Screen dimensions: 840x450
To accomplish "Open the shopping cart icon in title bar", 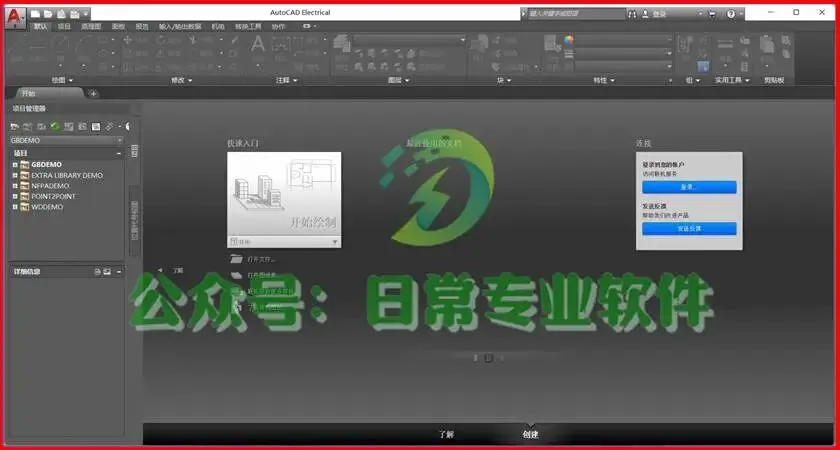I will tap(712, 14).
